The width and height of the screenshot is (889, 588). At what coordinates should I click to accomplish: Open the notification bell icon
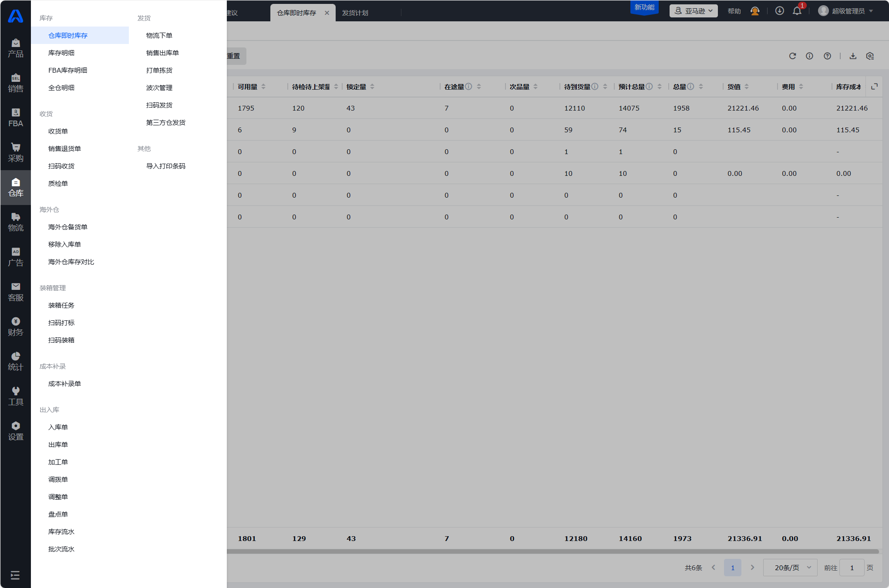point(797,11)
